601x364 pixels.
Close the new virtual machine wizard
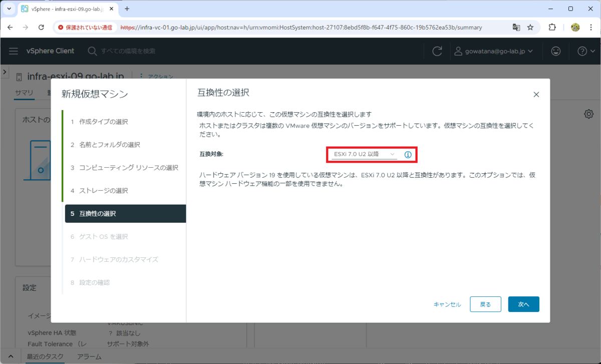tap(536, 94)
